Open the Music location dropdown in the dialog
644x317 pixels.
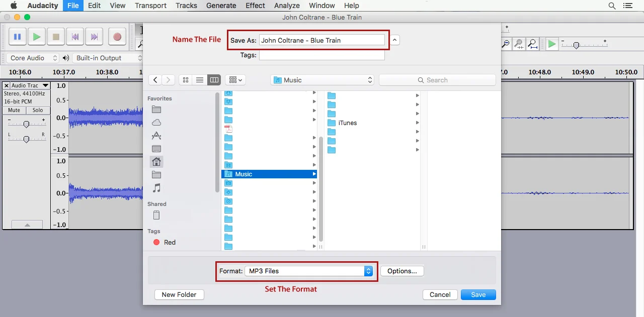322,79
